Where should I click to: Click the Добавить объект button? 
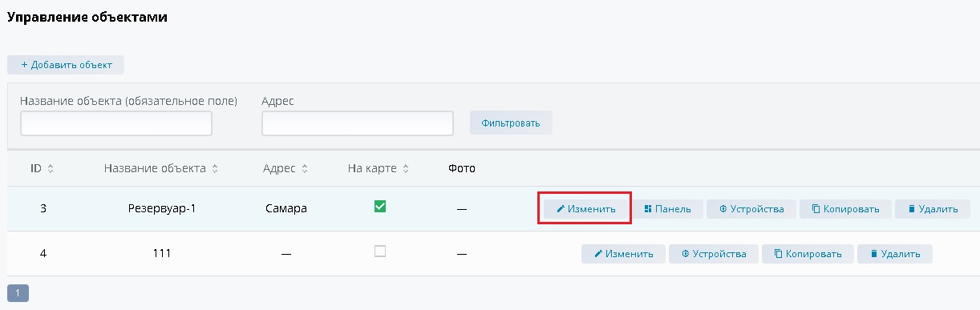66,65
